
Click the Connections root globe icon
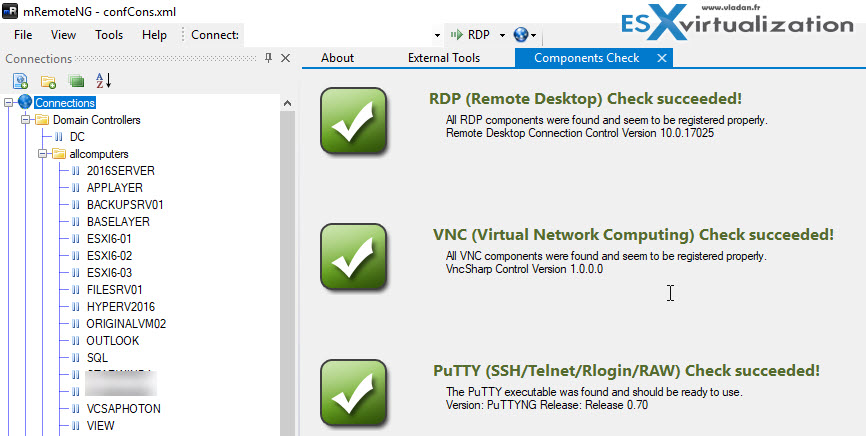(25, 102)
